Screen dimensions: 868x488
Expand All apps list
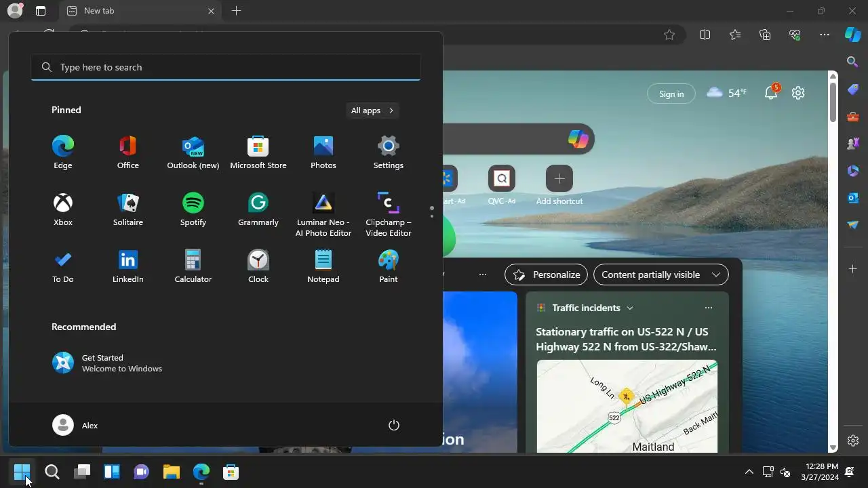point(372,110)
